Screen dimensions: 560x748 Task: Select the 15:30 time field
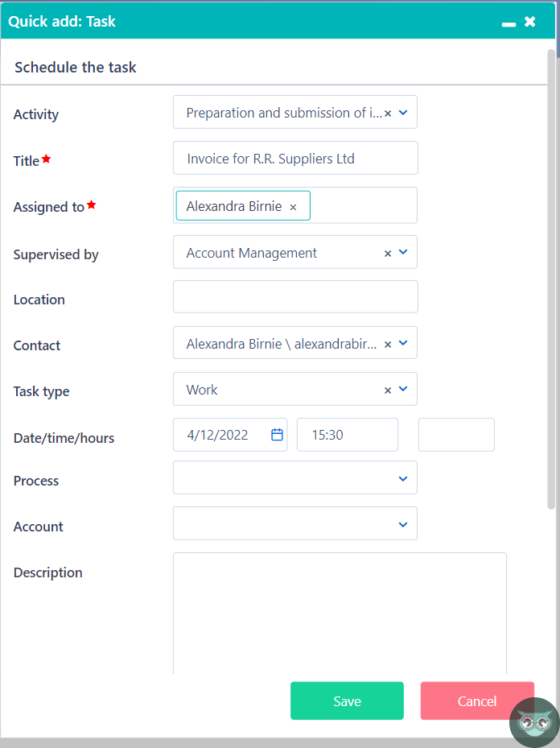347,434
